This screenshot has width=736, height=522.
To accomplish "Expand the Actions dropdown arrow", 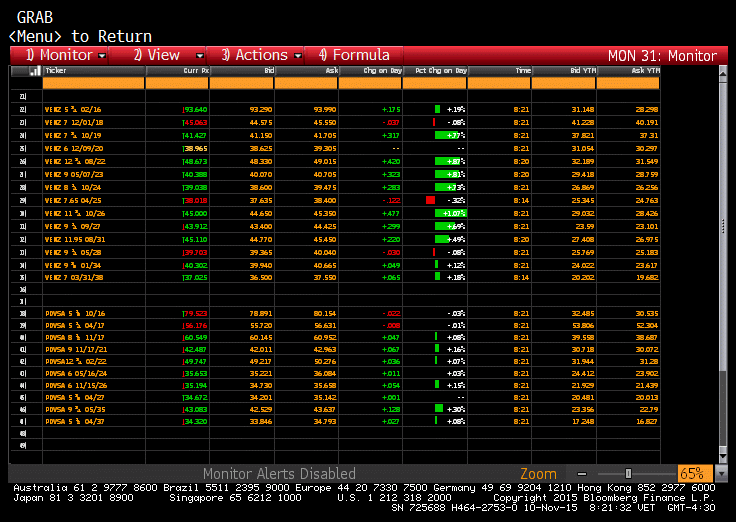I will coord(298,56).
